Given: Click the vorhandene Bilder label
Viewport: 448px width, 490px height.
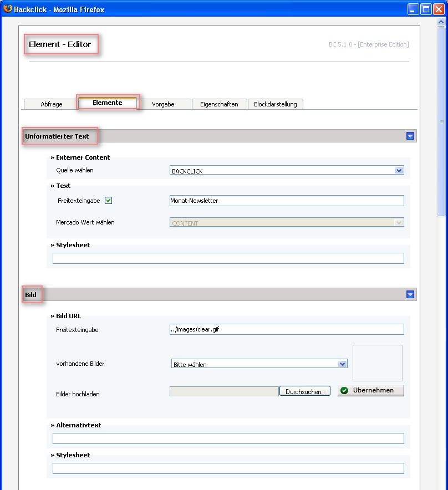Looking at the screenshot, I should tap(80, 364).
